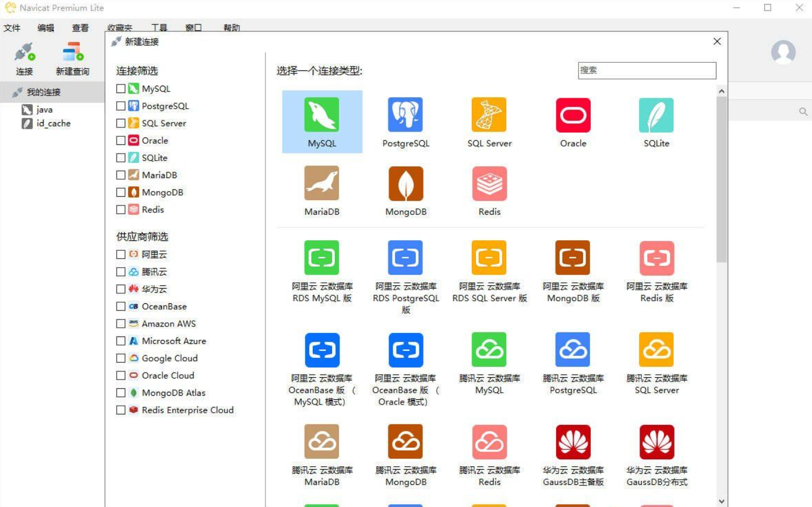Tick the MariaDB filter checkbox
The height and width of the screenshot is (507, 812).
coord(121,175)
